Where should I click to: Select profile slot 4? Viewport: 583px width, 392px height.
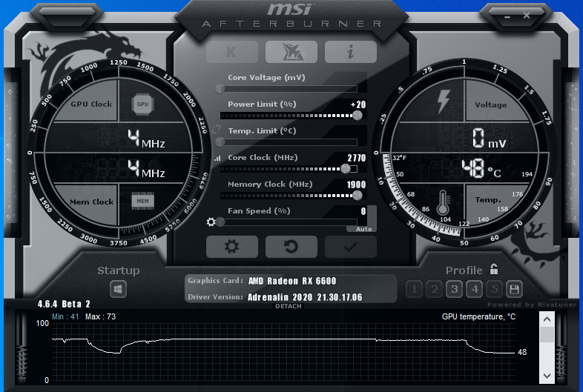[x=475, y=289]
